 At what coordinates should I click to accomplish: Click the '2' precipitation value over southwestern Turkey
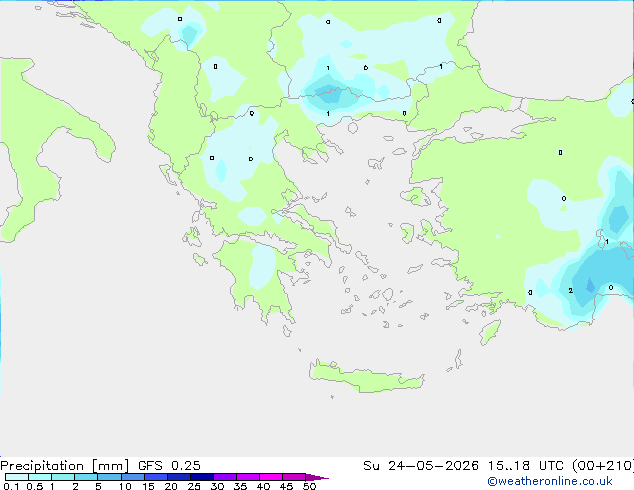click(x=571, y=291)
